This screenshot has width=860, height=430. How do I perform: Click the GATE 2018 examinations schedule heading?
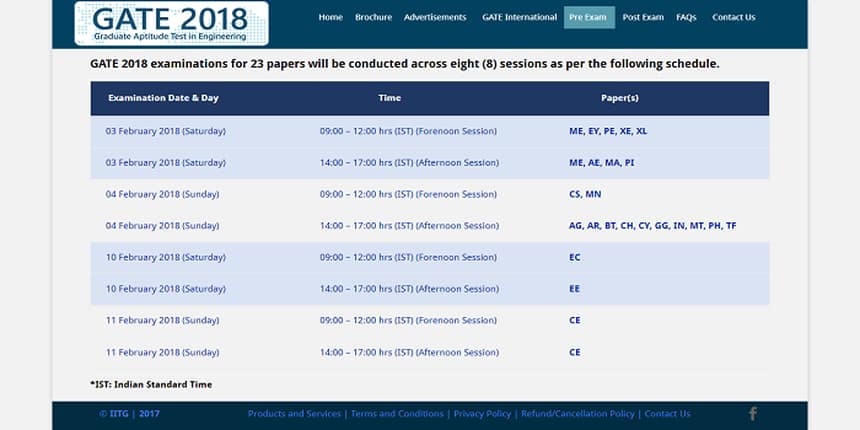pos(405,64)
